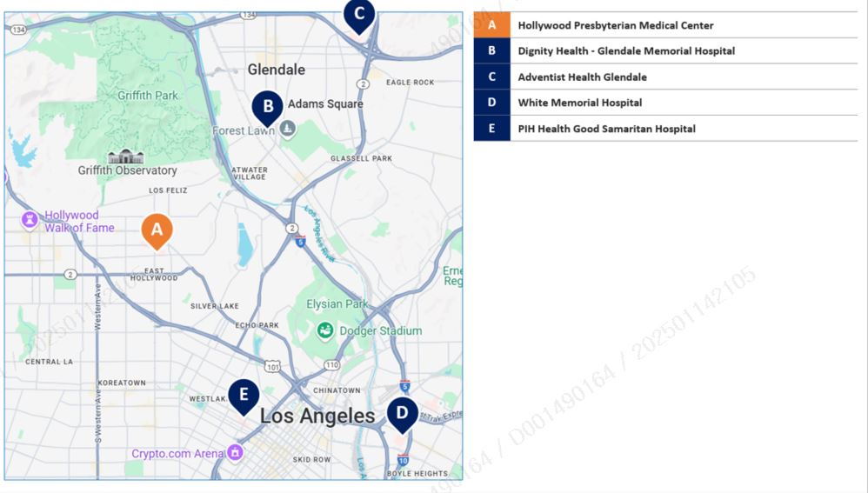Open White Memorial Hospital legend entry

pos(579,103)
